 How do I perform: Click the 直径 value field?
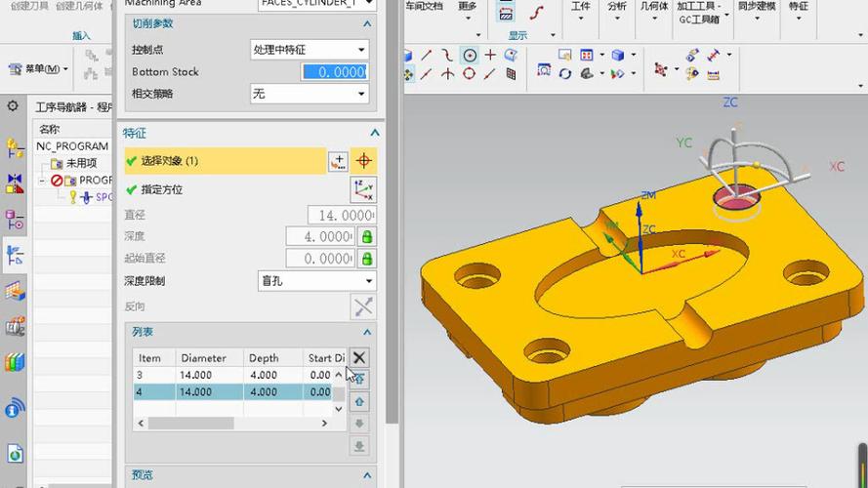[342, 215]
